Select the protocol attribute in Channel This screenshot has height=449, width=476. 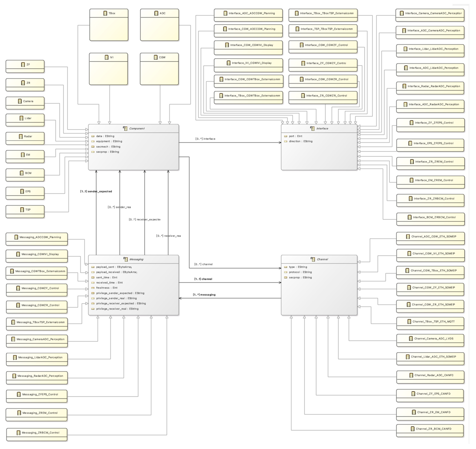click(300, 272)
